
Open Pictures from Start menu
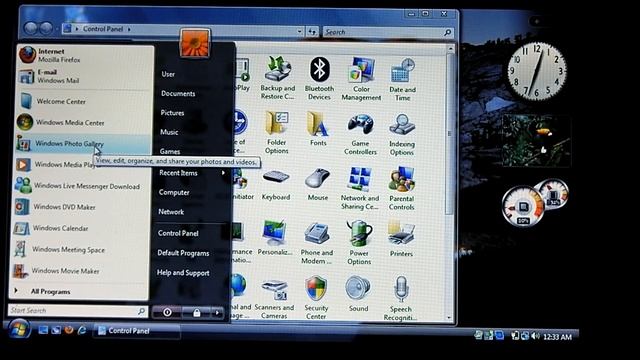tap(172, 113)
